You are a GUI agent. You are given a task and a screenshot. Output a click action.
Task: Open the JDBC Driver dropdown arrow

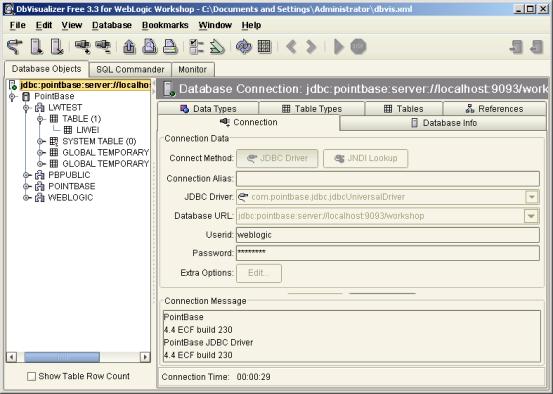coord(531,197)
